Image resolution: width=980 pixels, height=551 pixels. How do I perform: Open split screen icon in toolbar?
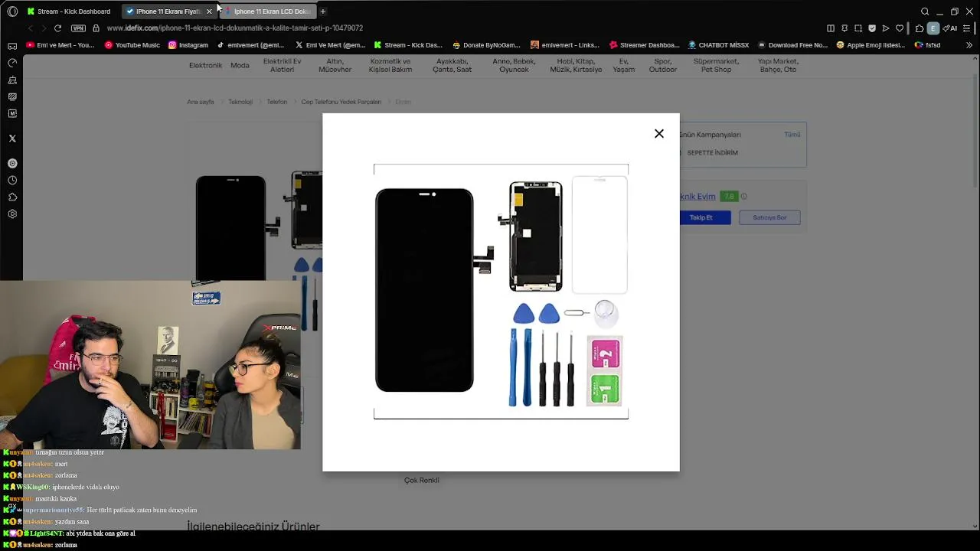831,28
